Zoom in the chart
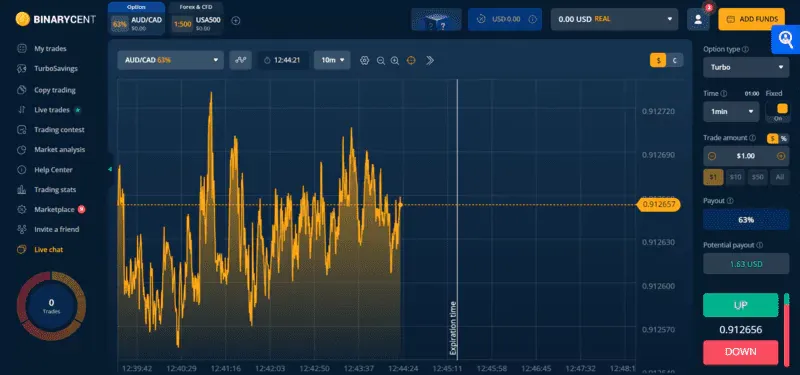800x375 pixels. [395, 60]
